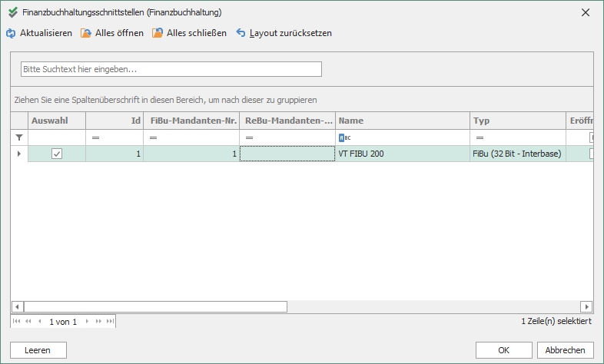Click the '1 Zeile(n) selektiert' status text

556,321
